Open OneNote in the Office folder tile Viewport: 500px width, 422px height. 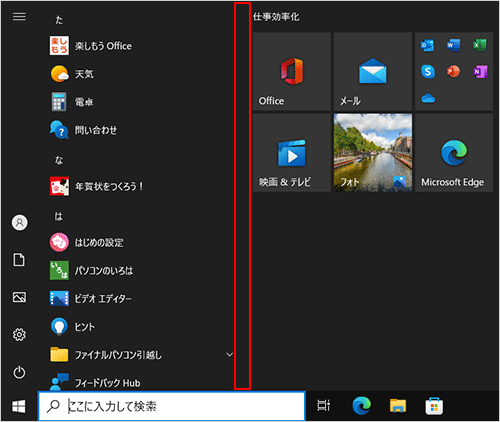pyautogui.click(x=480, y=71)
